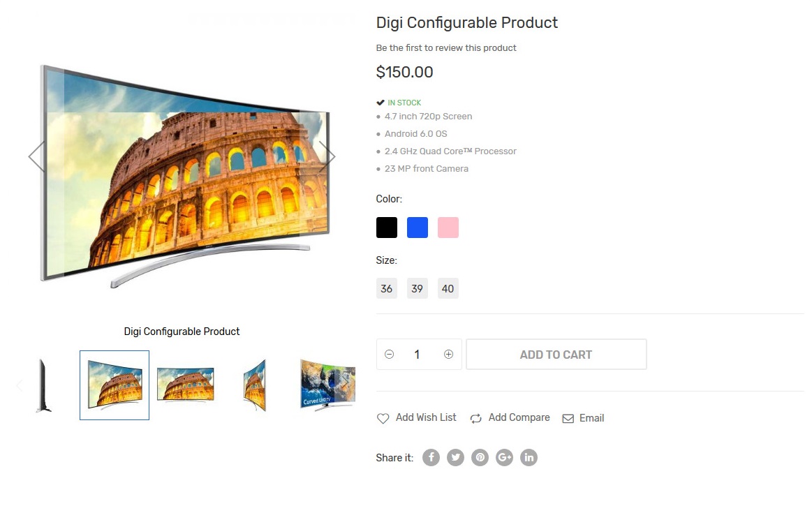Share the product on Twitter
Image resolution: width=812 pixels, height=513 pixels.
(456, 458)
